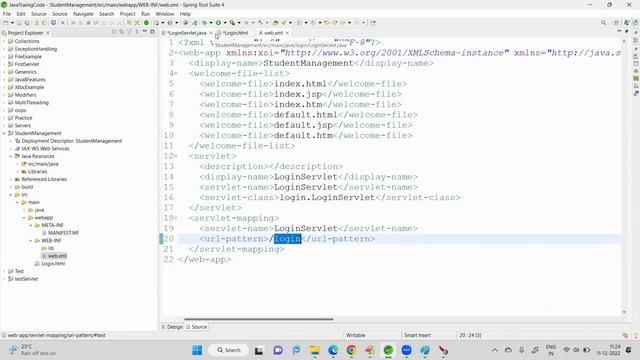640x360 pixels.
Task: Click the green Run toolbar button
Action: coord(218,23)
